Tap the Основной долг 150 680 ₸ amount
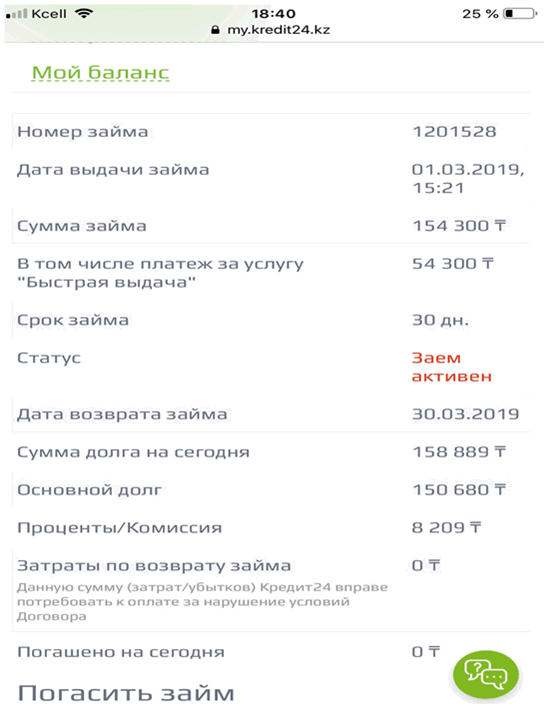This screenshot has width=550, height=704. click(459, 490)
